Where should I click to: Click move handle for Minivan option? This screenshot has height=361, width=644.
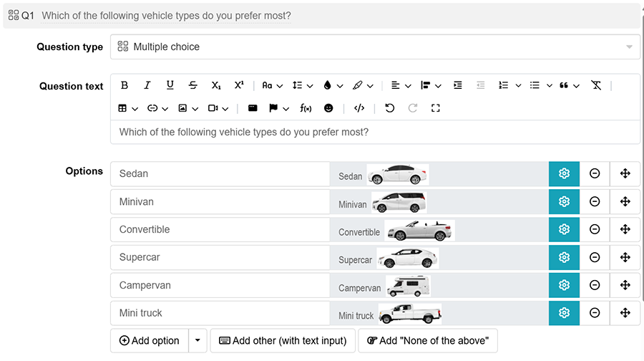point(625,201)
